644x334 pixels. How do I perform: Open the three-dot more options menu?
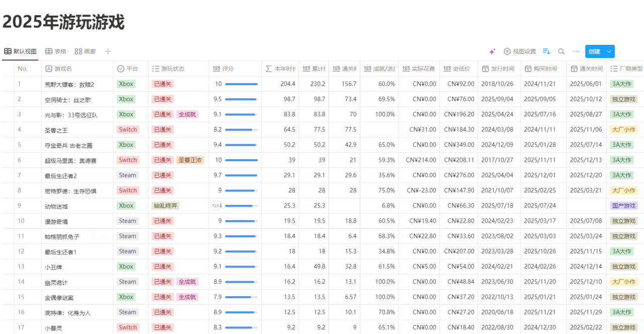[576, 51]
